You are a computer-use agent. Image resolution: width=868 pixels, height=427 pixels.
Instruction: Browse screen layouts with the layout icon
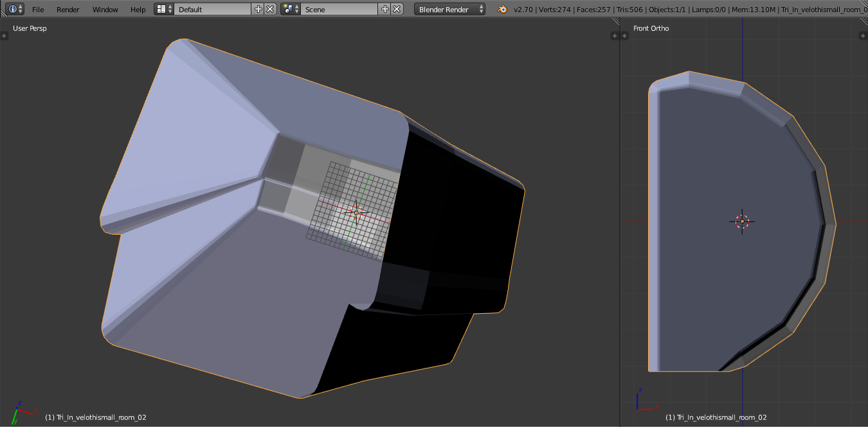pyautogui.click(x=164, y=9)
